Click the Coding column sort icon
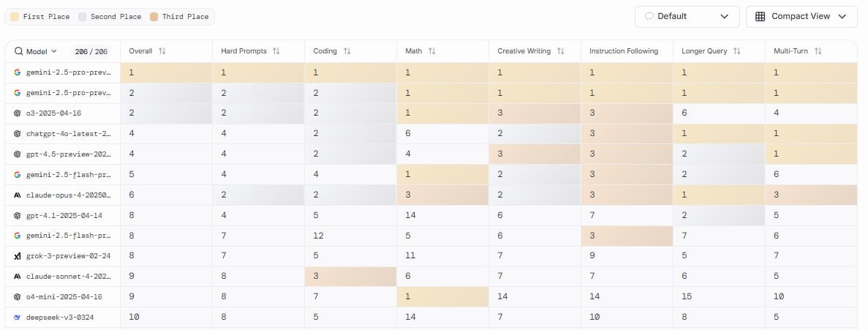Image resolution: width=868 pixels, height=330 pixels. pyautogui.click(x=347, y=51)
